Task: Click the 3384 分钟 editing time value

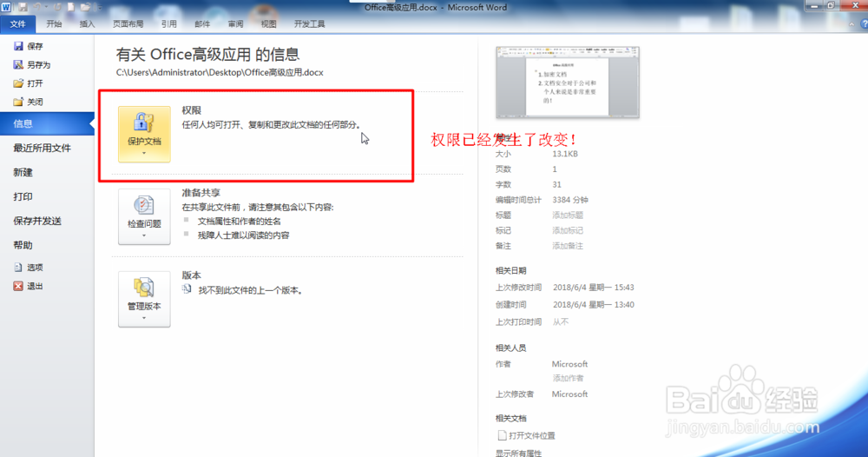Action: point(570,200)
